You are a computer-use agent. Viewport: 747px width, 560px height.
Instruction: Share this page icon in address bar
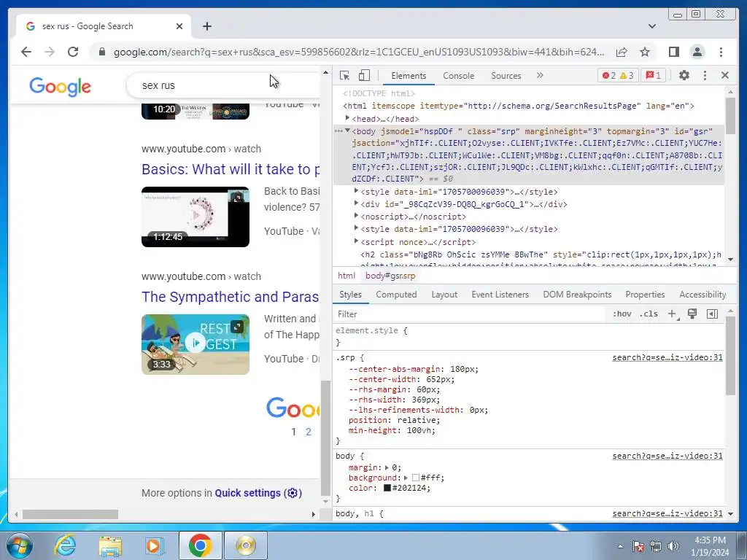pyautogui.click(x=622, y=52)
